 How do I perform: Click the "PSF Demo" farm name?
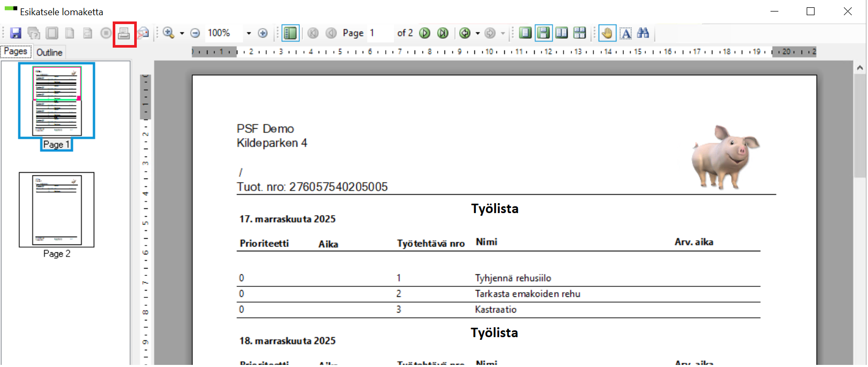pyautogui.click(x=265, y=129)
